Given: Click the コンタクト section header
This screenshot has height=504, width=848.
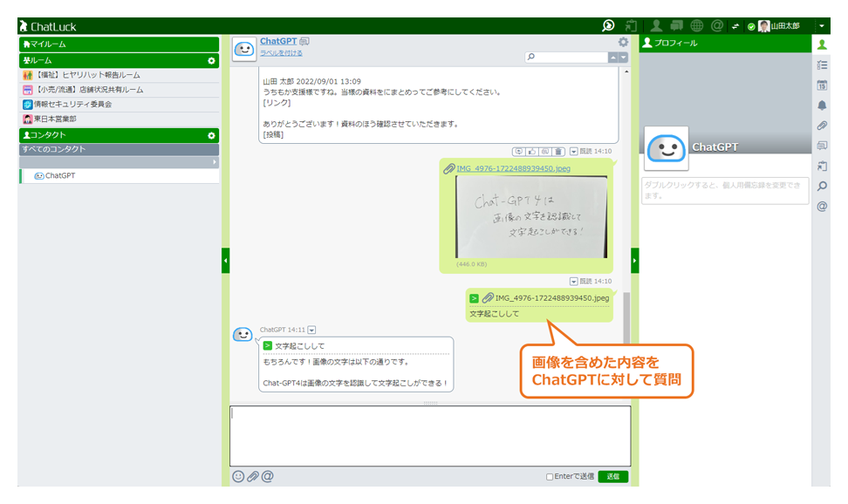Looking at the screenshot, I should (x=119, y=135).
